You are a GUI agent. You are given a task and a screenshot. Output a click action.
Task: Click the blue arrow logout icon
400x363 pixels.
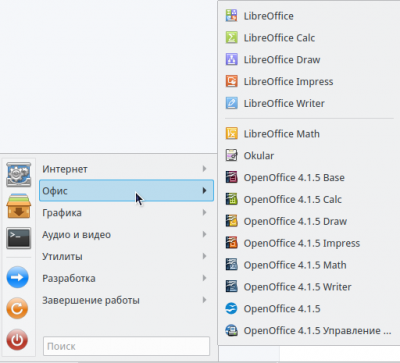pos(17,277)
